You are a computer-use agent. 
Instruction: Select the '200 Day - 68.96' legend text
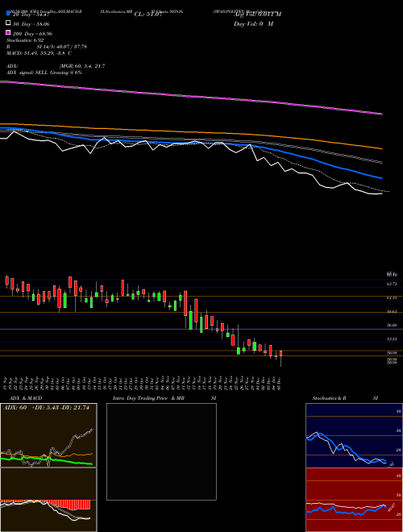tap(32, 34)
